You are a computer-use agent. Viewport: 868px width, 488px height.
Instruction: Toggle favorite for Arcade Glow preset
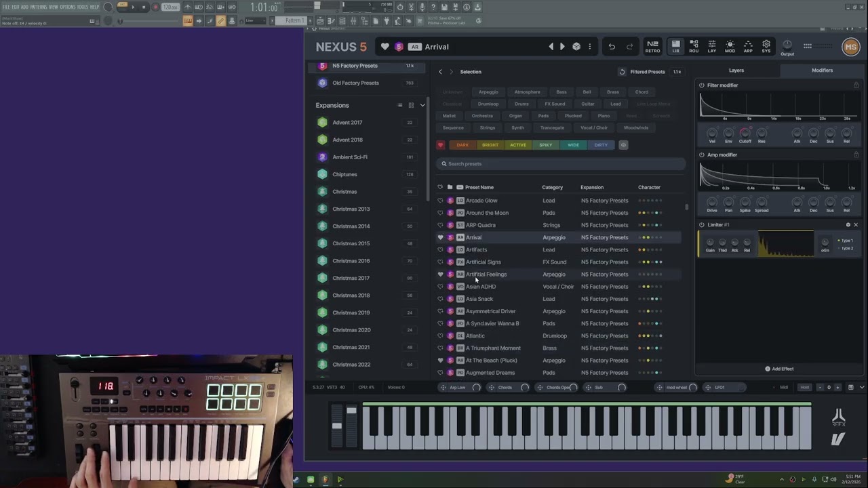click(x=440, y=201)
